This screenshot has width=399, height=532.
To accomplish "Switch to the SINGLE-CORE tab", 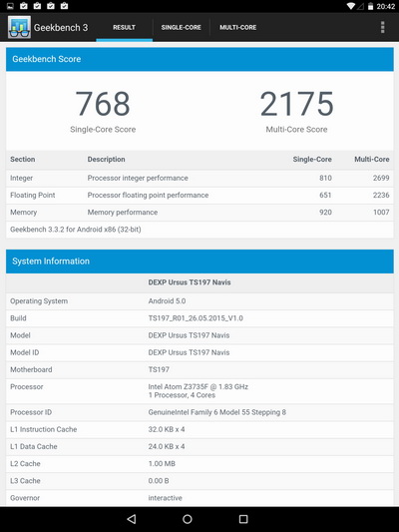I will [x=181, y=28].
